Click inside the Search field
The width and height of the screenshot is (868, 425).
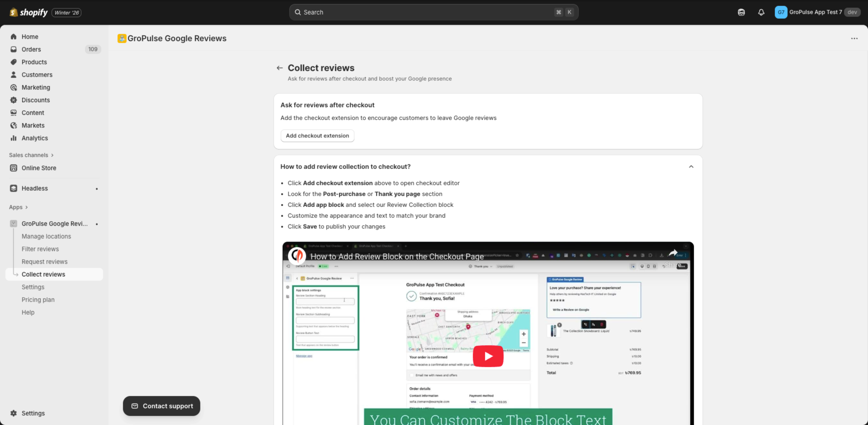[434, 12]
